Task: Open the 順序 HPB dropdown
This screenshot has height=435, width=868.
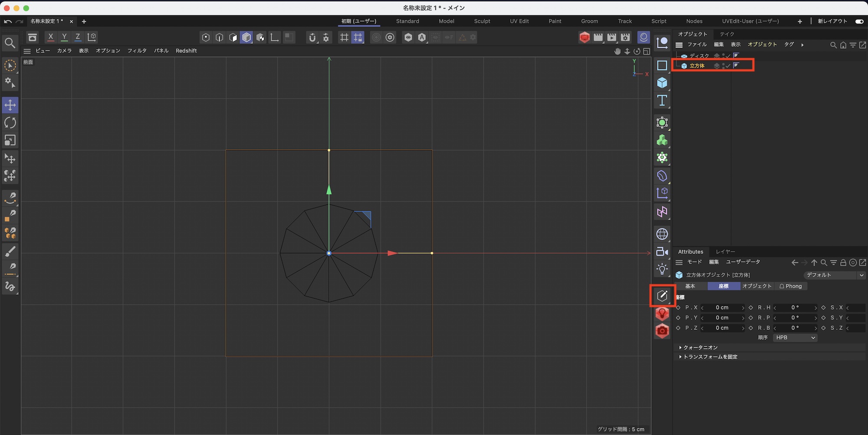Action: pyautogui.click(x=795, y=338)
